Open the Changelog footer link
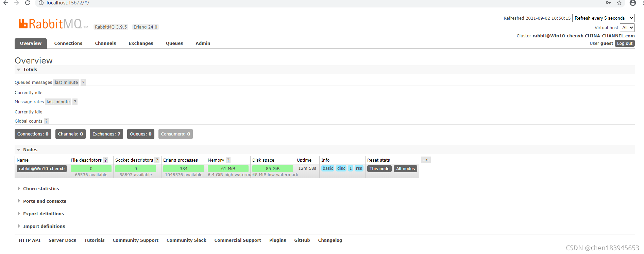 click(x=330, y=240)
